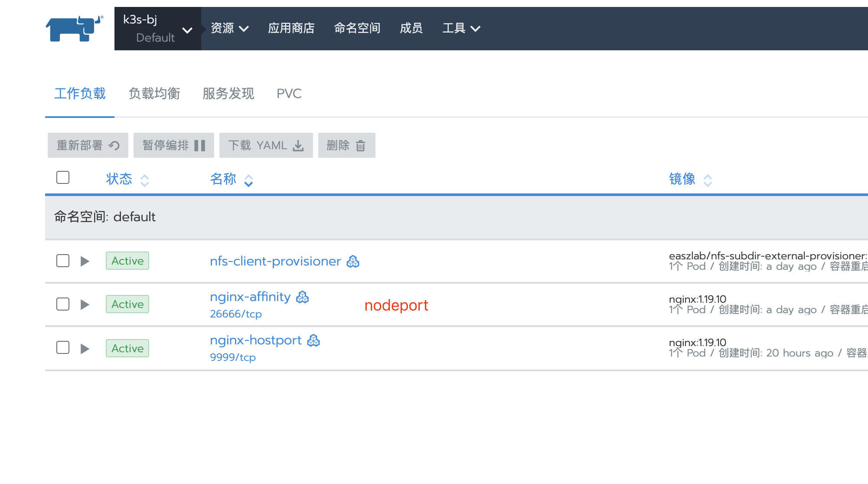Sort workloads by 状态 column arrows

point(145,180)
